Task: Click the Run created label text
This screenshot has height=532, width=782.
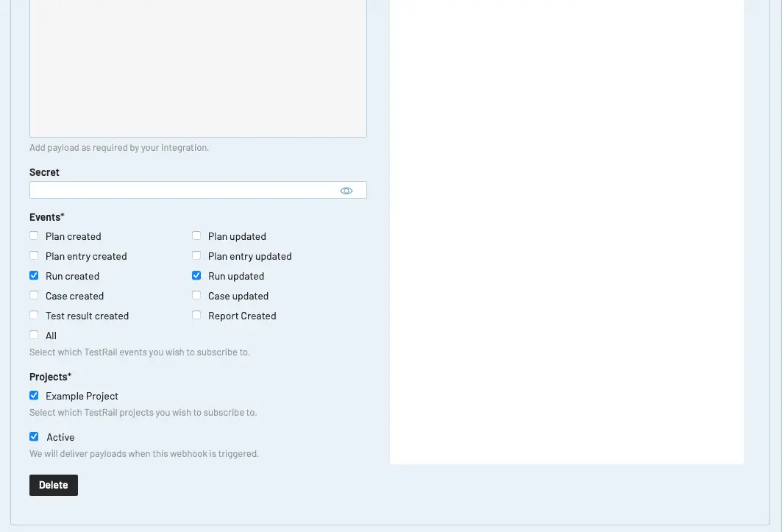Action: [x=72, y=276]
